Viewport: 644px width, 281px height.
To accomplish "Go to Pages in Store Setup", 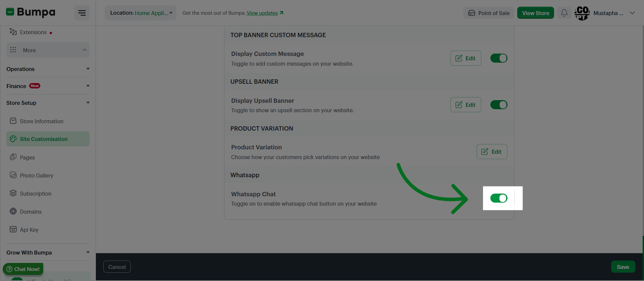I will click(48, 157).
